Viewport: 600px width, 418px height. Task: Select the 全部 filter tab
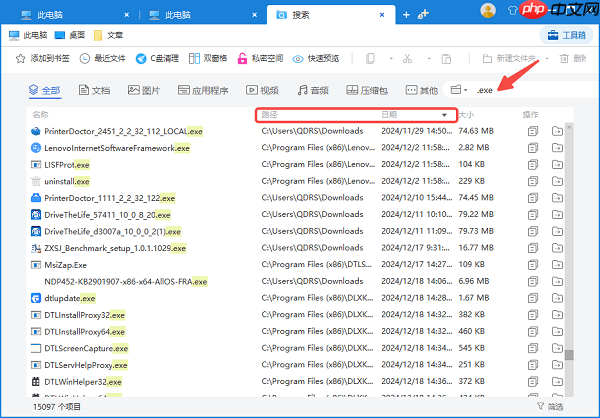(x=45, y=90)
